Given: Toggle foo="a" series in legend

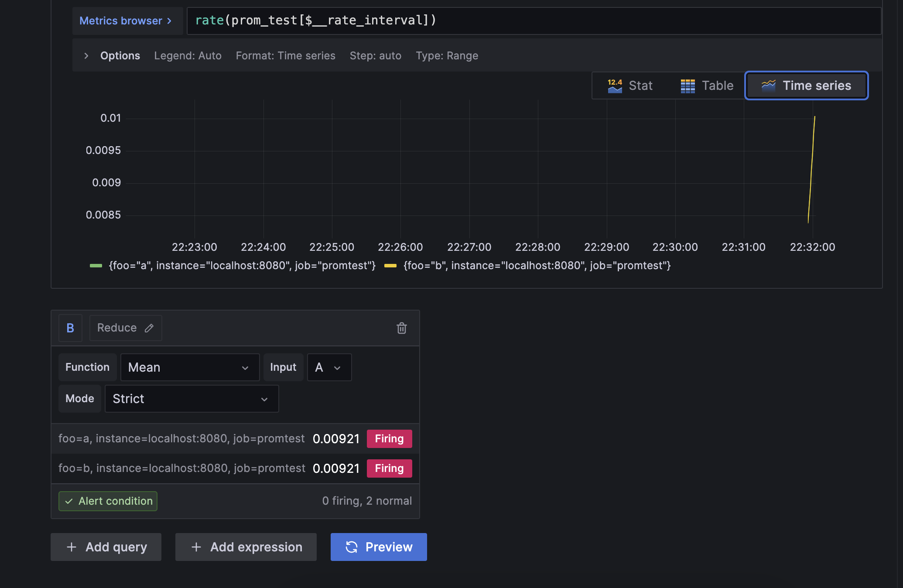Looking at the screenshot, I should tap(242, 266).
